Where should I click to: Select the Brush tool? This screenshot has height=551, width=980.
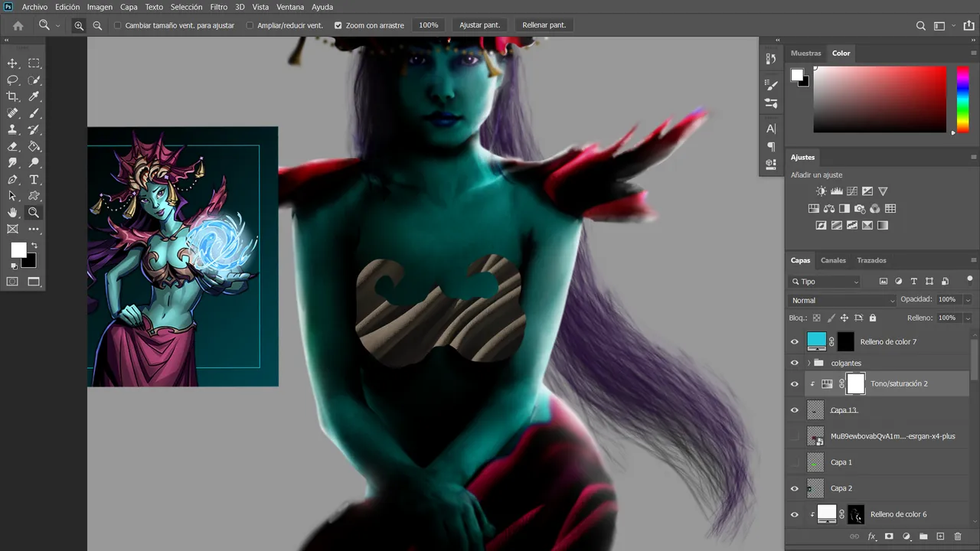[34, 113]
